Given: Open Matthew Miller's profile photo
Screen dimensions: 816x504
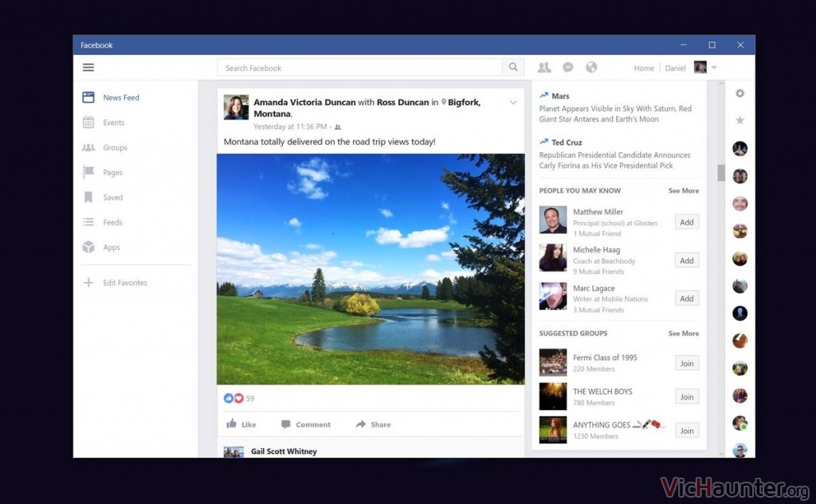Looking at the screenshot, I should [x=553, y=220].
